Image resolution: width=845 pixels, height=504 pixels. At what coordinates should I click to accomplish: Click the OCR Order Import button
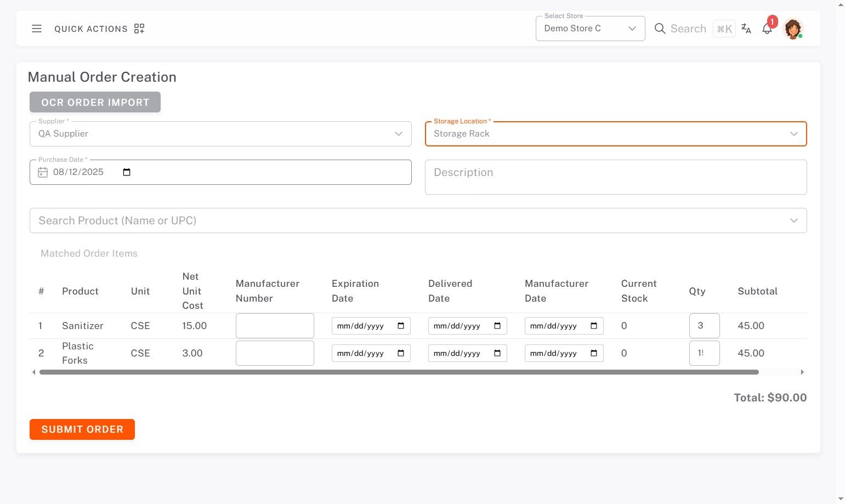click(x=95, y=103)
